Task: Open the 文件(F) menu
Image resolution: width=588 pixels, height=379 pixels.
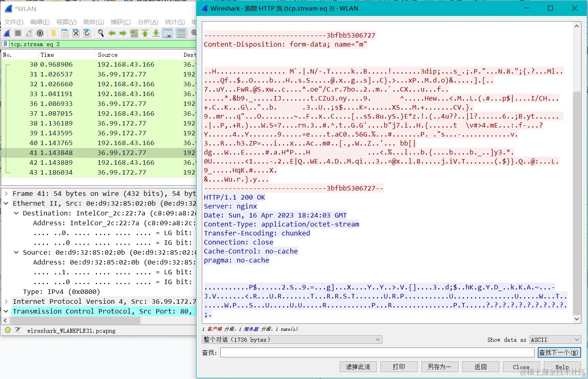Action: click(x=14, y=22)
